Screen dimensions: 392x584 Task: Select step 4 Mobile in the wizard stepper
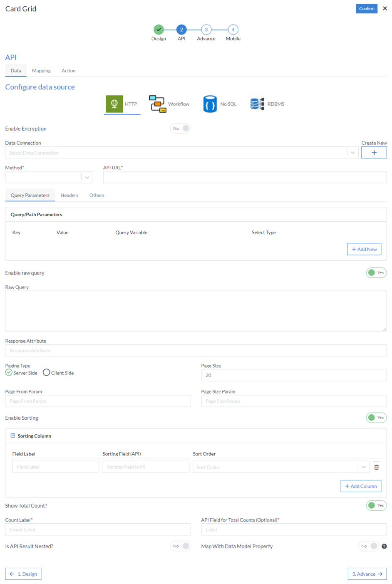pyautogui.click(x=233, y=30)
